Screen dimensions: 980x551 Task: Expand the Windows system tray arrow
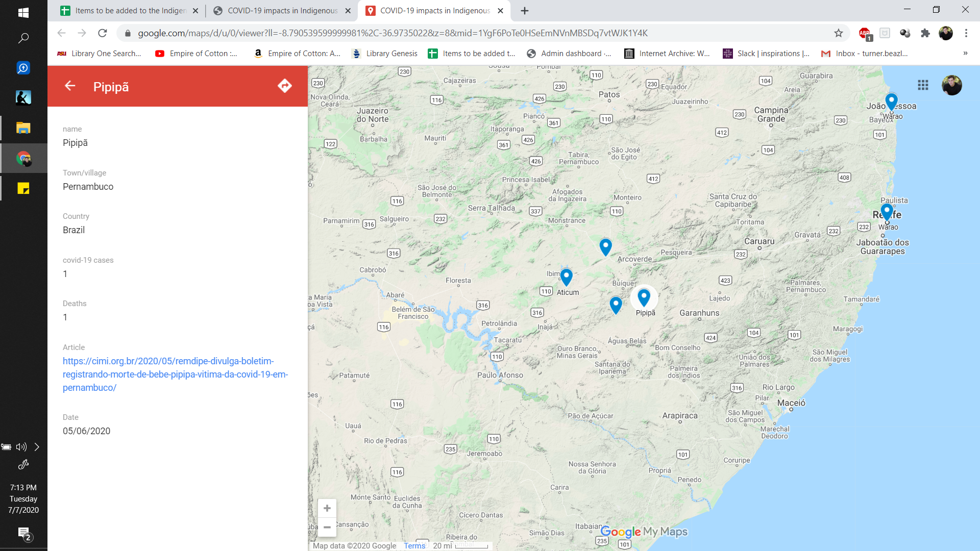[x=37, y=447]
